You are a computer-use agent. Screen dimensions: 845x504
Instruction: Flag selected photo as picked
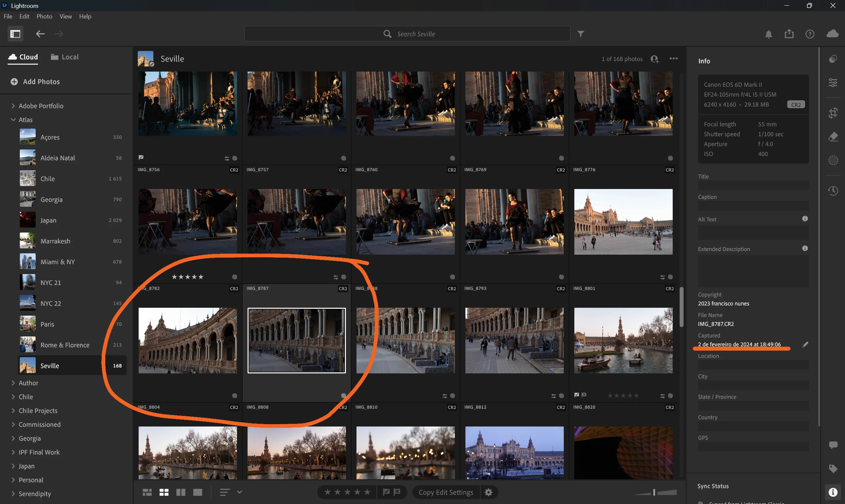(386, 492)
